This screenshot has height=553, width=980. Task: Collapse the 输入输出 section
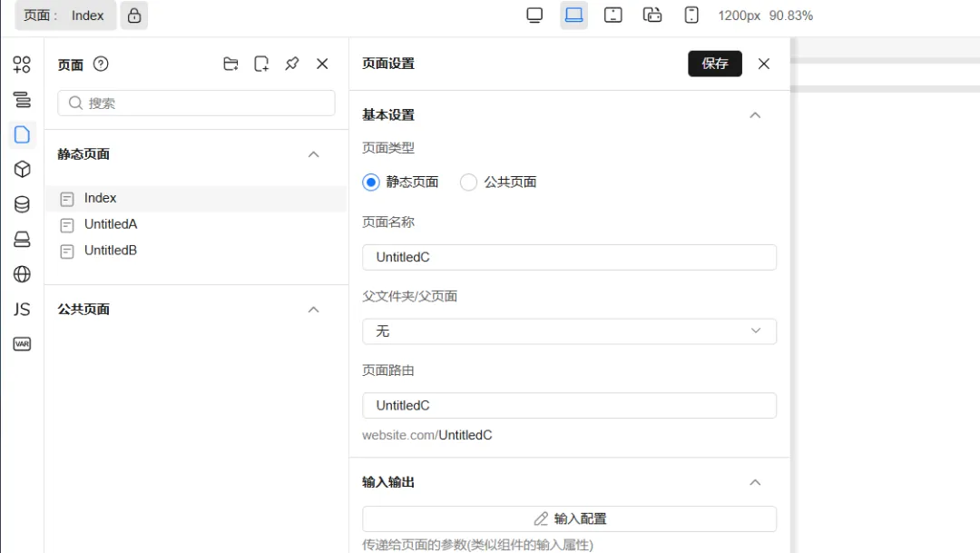pos(755,482)
